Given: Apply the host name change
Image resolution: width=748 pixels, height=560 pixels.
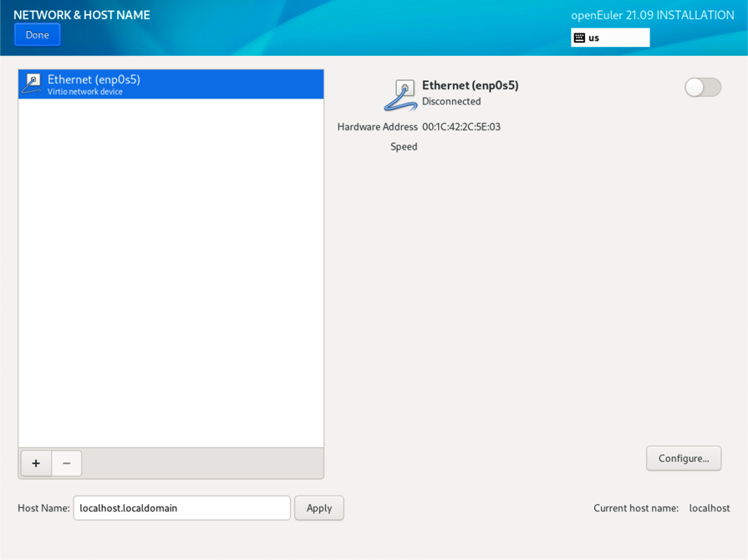Looking at the screenshot, I should click(x=318, y=508).
